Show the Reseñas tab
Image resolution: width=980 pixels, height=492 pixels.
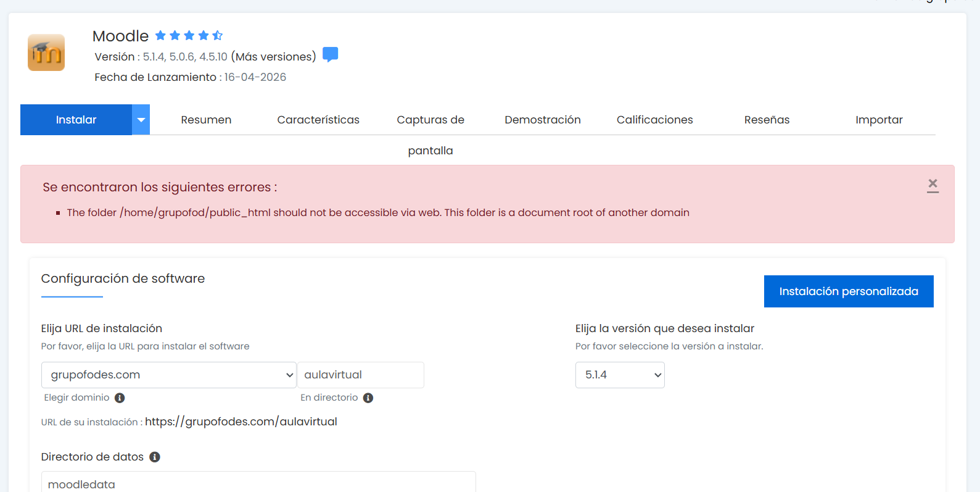767,120
